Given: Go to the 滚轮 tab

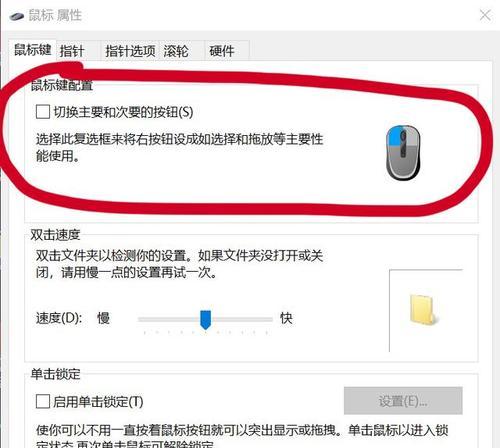Looking at the screenshot, I should click(176, 51).
